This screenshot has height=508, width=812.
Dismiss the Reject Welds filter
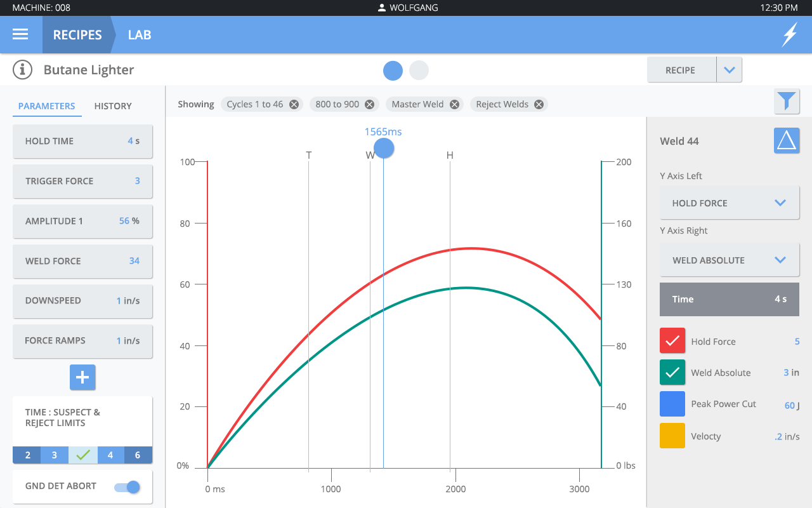click(x=539, y=104)
